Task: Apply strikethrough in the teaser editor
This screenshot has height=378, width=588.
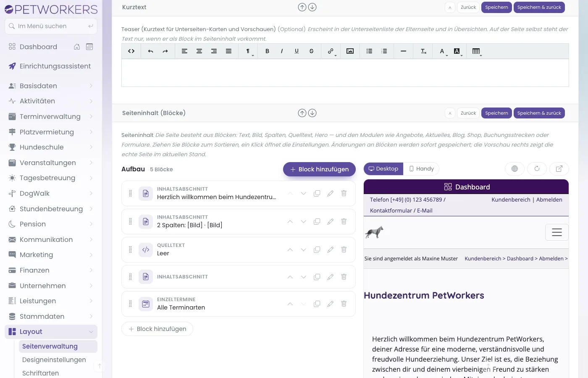Action: [x=311, y=51]
